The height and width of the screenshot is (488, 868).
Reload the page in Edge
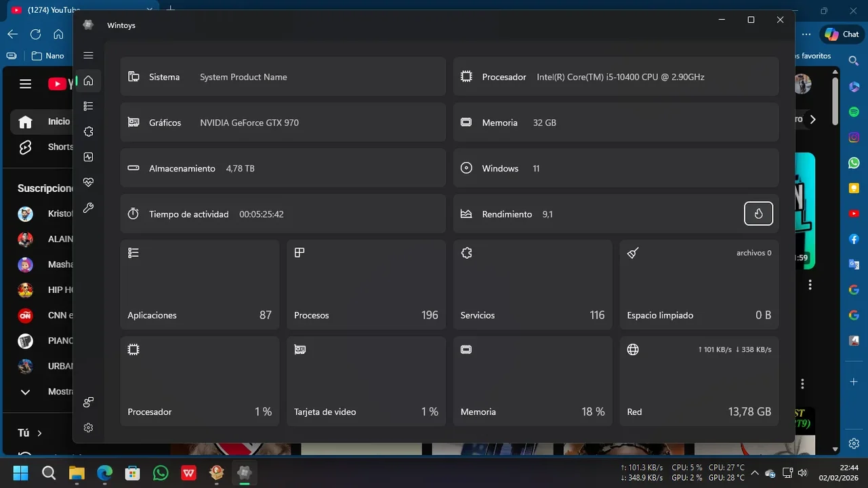click(x=35, y=34)
